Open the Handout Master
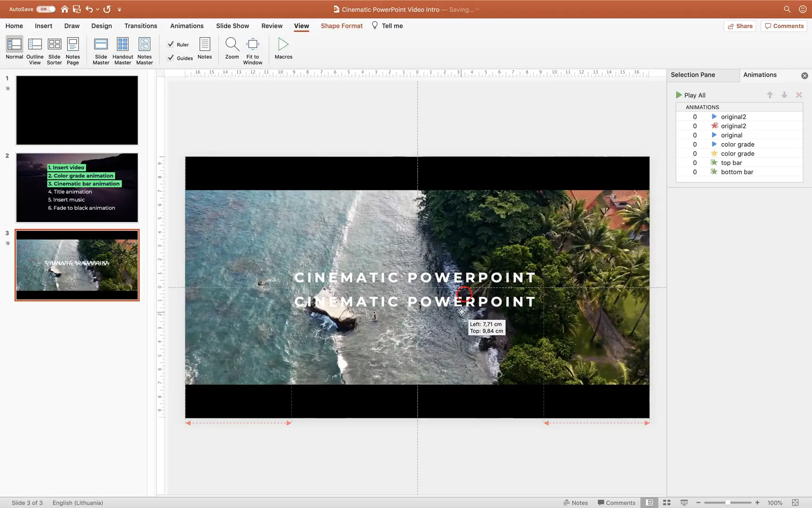Image resolution: width=812 pixels, height=508 pixels. point(123,49)
